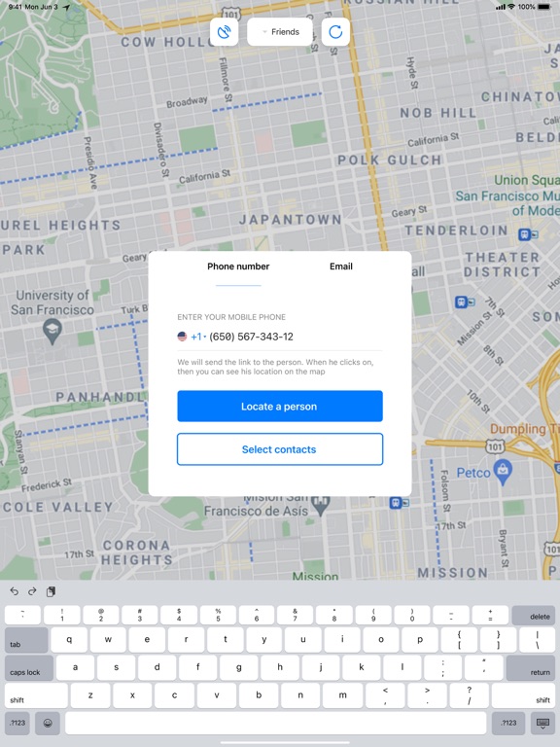Tap the clipboard paste icon

pyautogui.click(x=51, y=591)
